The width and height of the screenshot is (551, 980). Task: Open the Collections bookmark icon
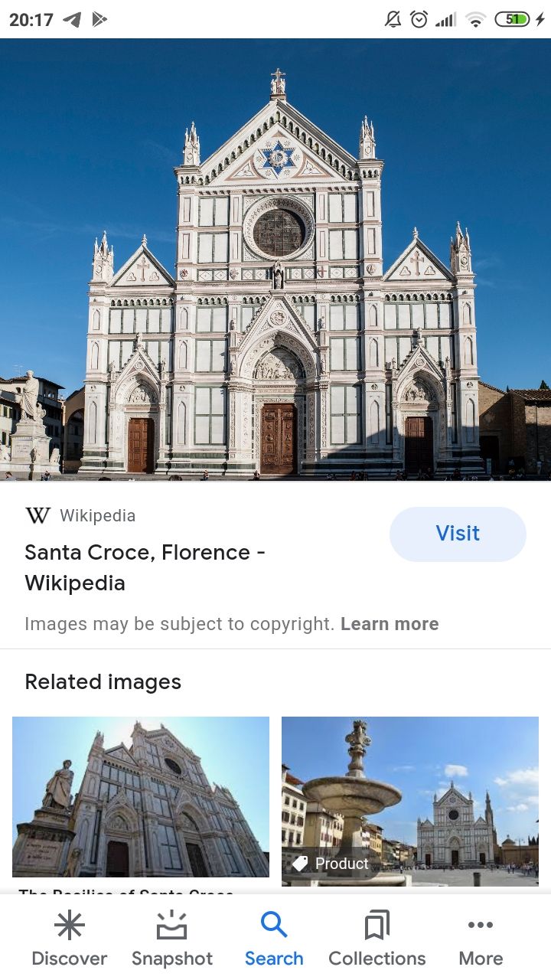click(x=377, y=926)
